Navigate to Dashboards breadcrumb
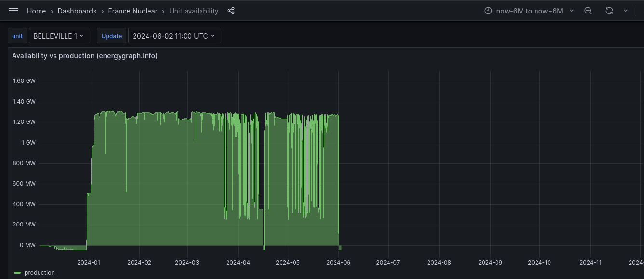The image size is (644, 279). tap(77, 11)
